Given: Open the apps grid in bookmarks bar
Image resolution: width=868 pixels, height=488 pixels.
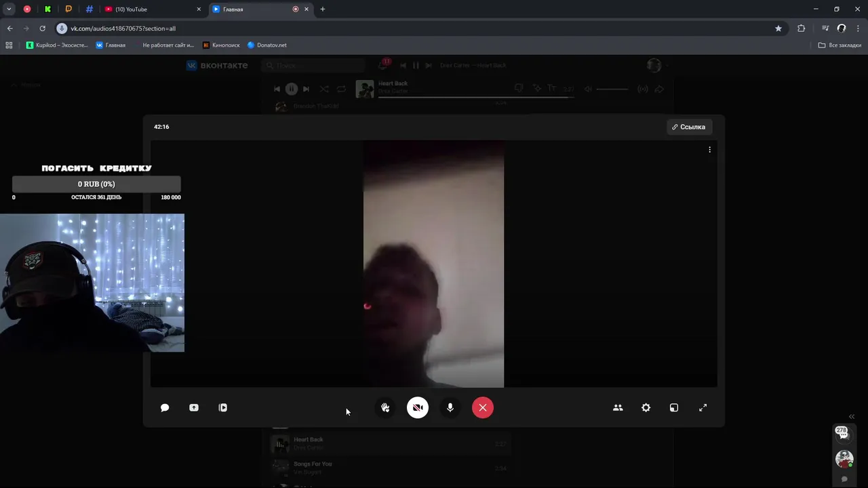Looking at the screenshot, I should [9, 45].
